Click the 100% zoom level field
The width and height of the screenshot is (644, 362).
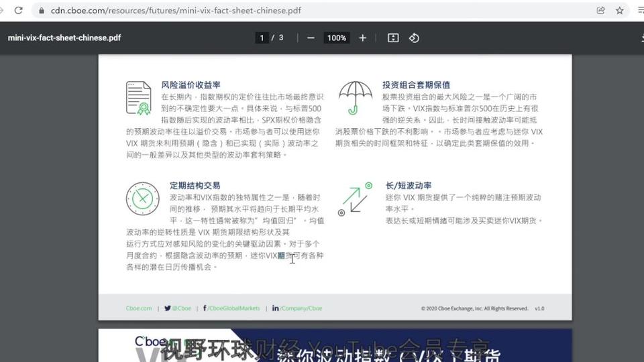(x=336, y=38)
